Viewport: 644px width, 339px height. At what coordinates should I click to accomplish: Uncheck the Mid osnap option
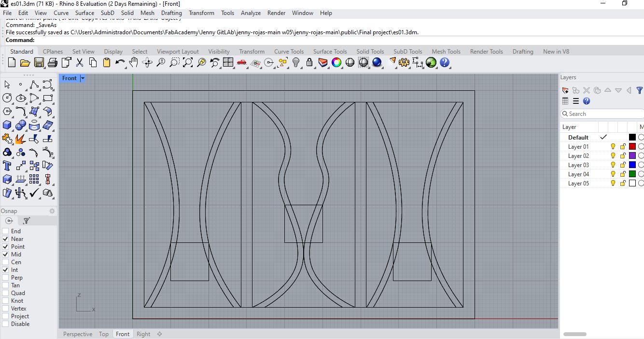[6, 254]
